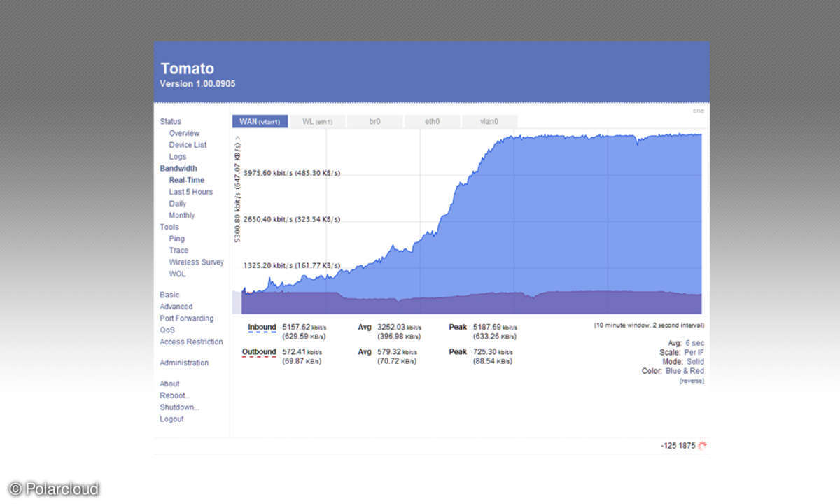Click the inbound rate 5157.62 kbit/s
This screenshot has width=840, height=504.
pyautogui.click(x=304, y=327)
